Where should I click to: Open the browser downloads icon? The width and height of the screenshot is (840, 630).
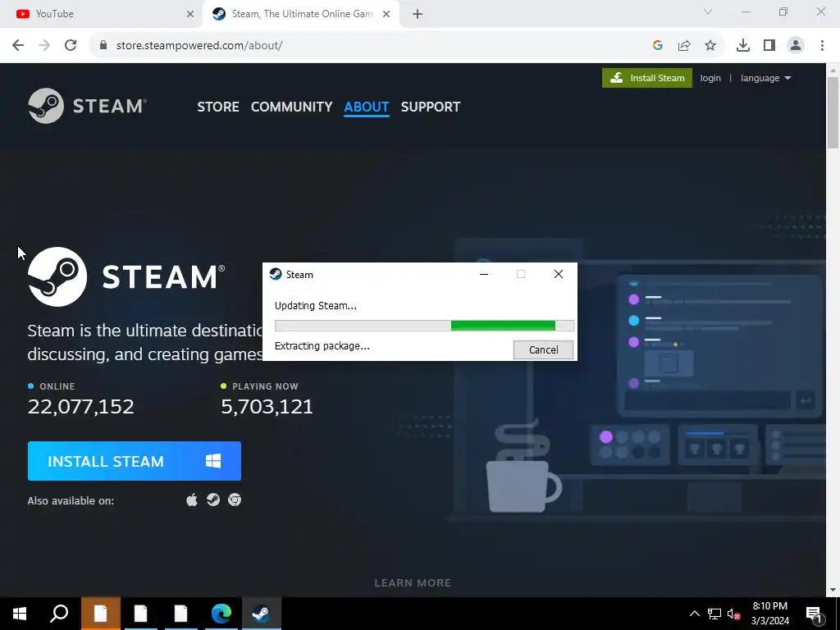(743, 46)
